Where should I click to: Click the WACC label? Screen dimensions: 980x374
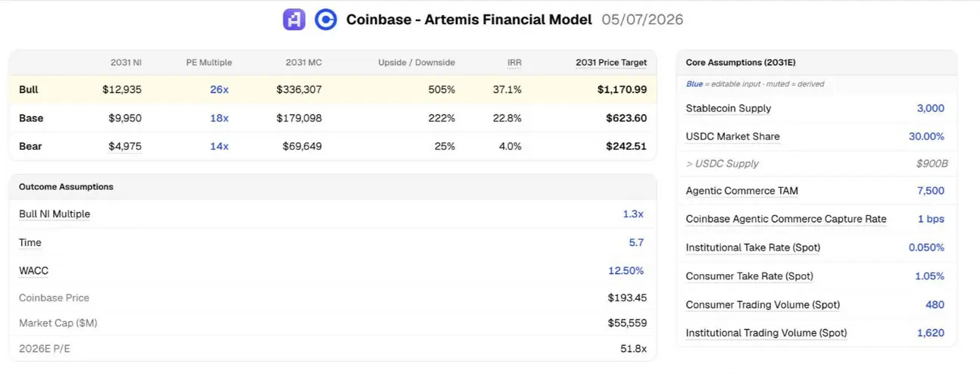point(33,270)
